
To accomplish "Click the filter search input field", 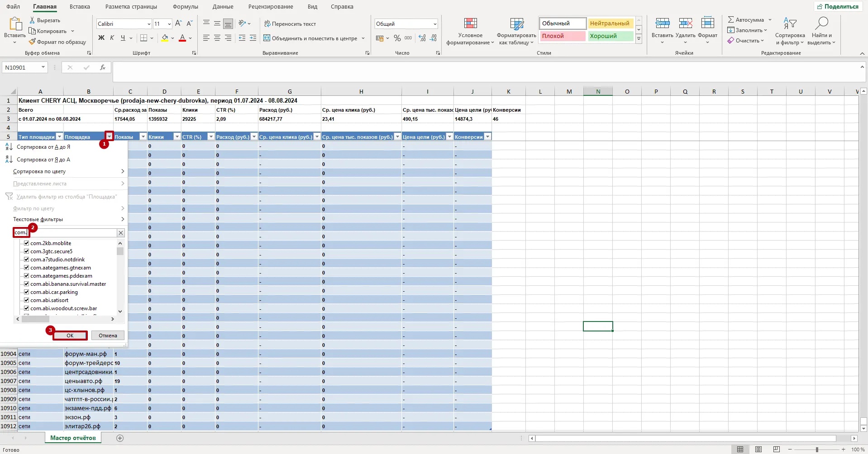I will pyautogui.click(x=72, y=233).
